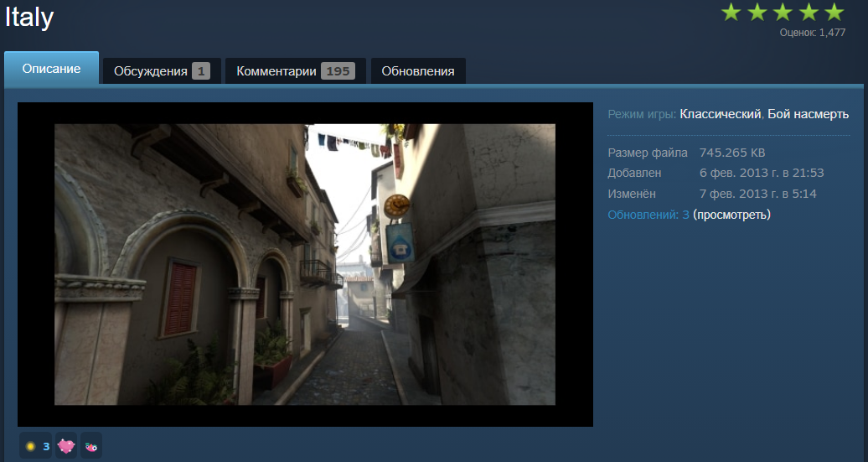Click the five green stars rating

click(783, 13)
